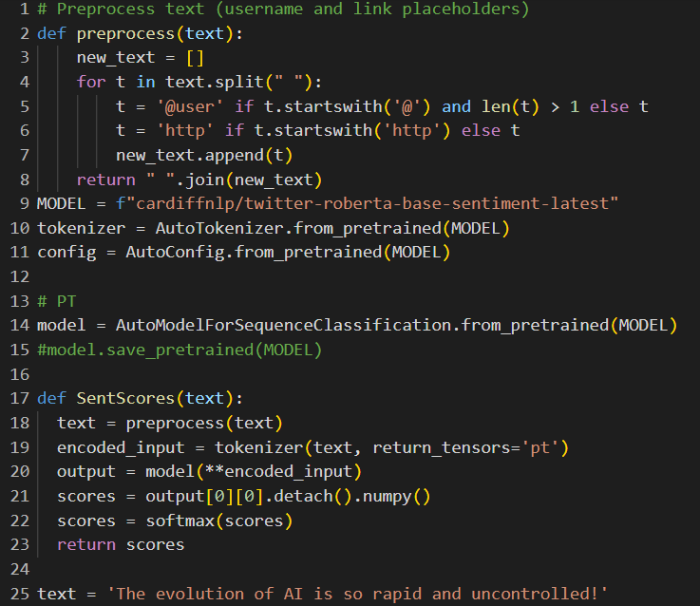700x606 pixels.
Task: Click the 'preprocess' function name in its def line
Action: (121, 33)
